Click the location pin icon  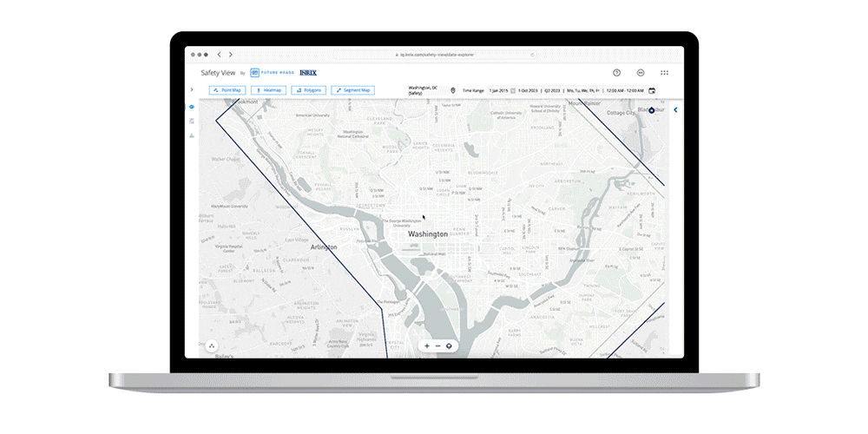click(x=453, y=90)
